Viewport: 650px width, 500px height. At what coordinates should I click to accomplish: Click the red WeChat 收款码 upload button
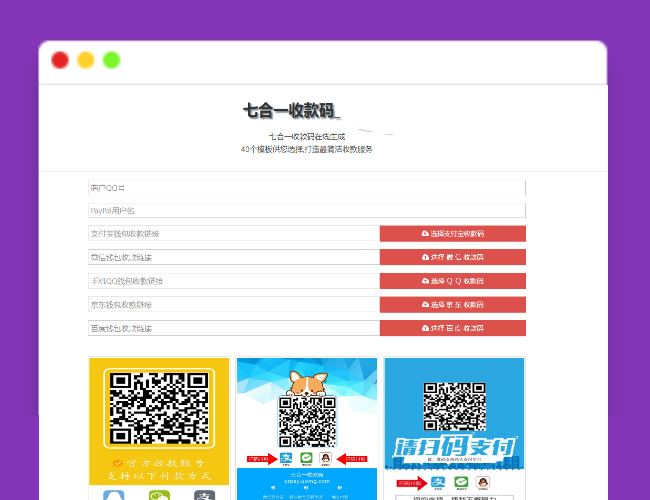coord(453,257)
